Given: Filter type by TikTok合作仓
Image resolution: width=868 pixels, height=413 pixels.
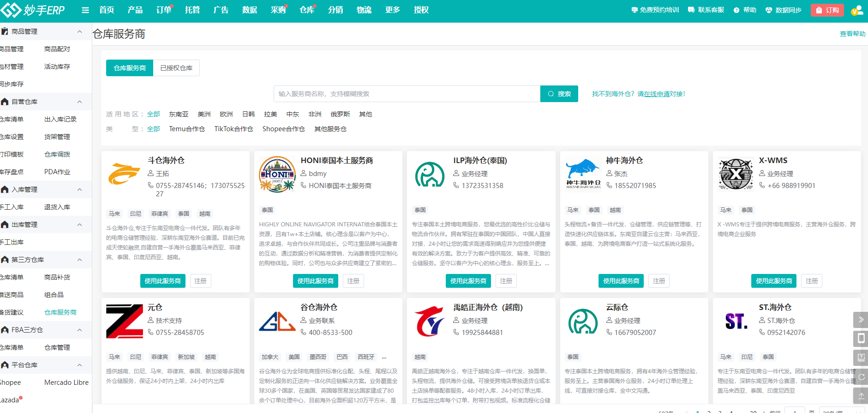Looking at the screenshot, I should click(233, 129).
